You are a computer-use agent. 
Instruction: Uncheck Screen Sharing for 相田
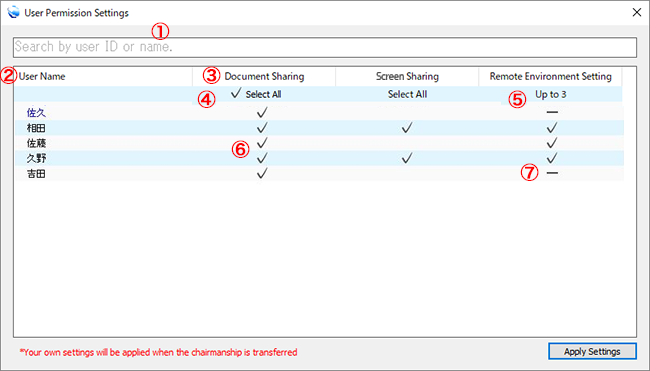407,128
